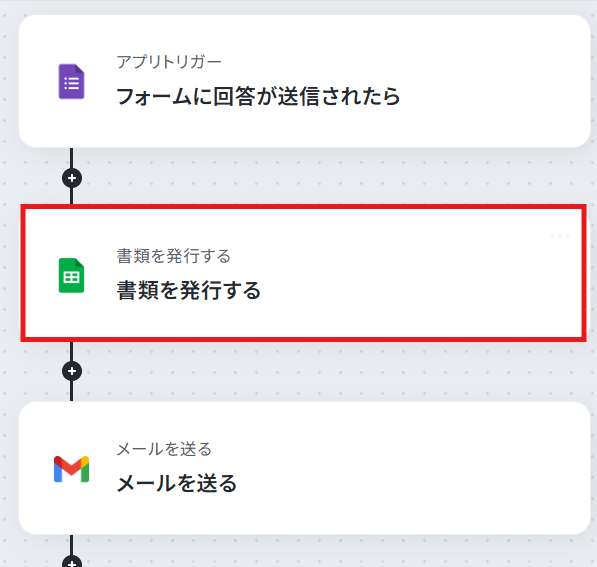The image size is (597, 567).
Task: Click the gray メールを送る subtitle
Action: point(164,449)
